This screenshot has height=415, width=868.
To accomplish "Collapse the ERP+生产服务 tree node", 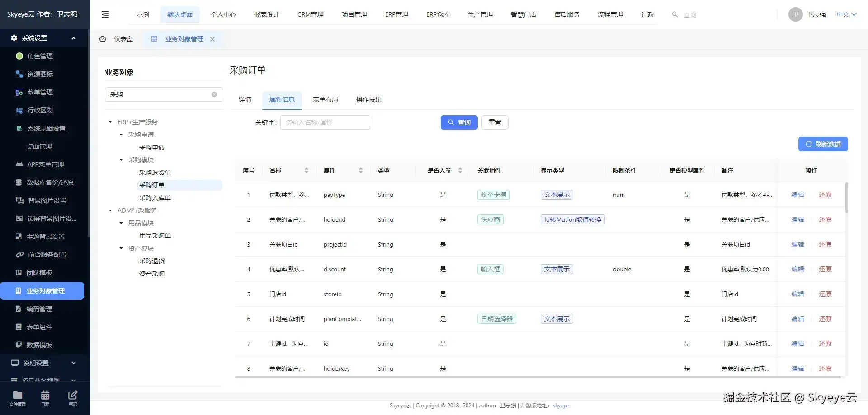I will pyautogui.click(x=110, y=122).
